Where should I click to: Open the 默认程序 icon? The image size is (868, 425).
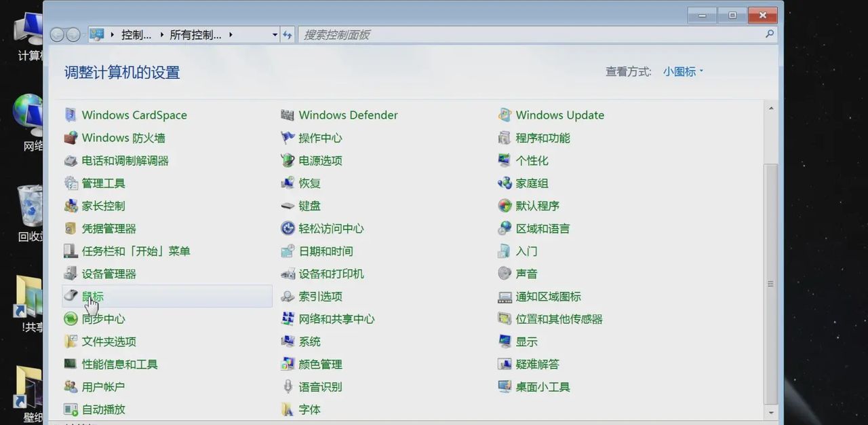coord(505,206)
